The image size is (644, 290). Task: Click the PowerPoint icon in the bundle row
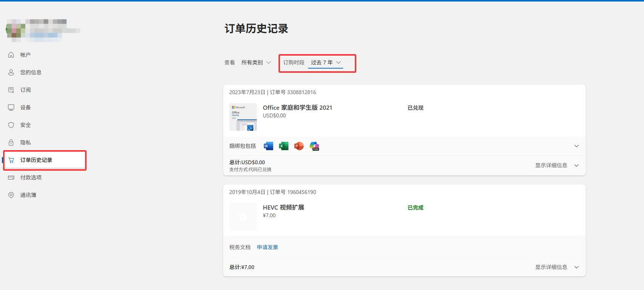[299, 146]
